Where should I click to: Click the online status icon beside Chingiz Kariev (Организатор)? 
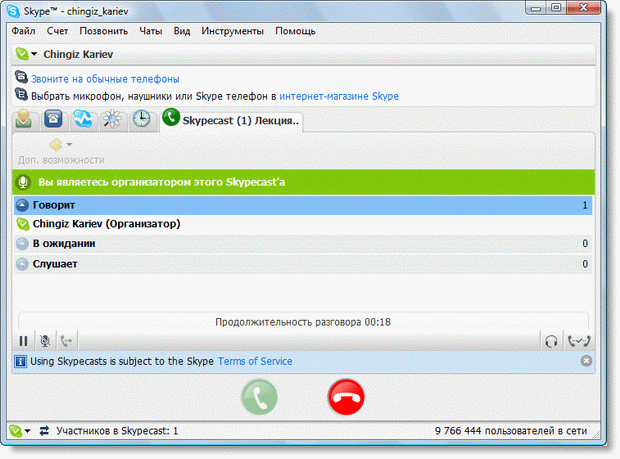tap(23, 224)
